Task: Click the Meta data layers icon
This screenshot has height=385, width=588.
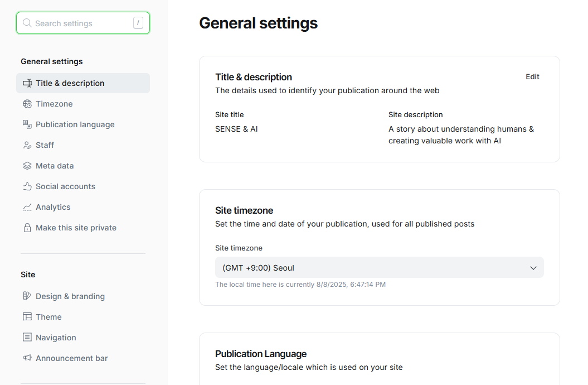Action: pyautogui.click(x=27, y=166)
